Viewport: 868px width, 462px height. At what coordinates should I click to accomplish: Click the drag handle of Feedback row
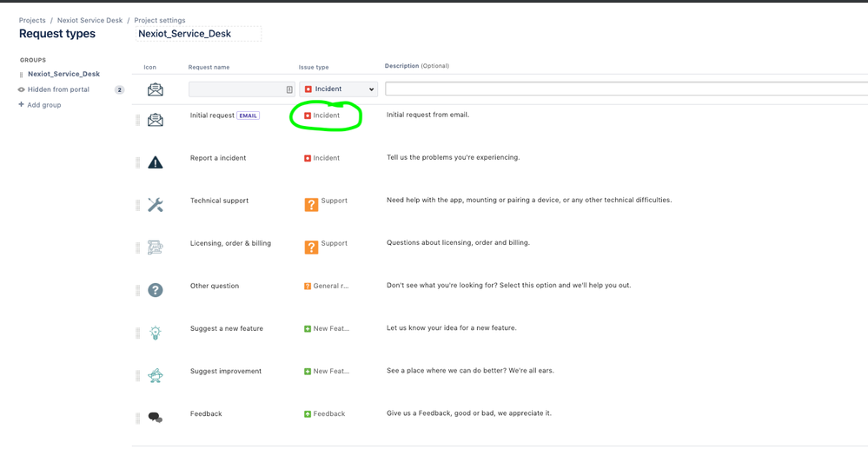138,419
